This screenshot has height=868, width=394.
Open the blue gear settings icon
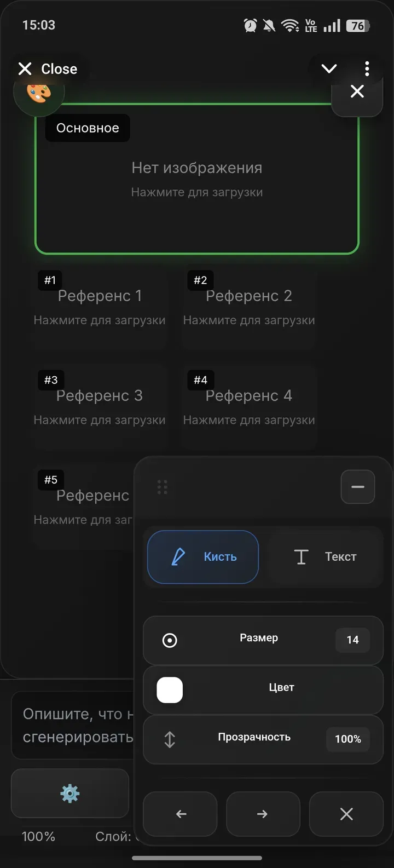tap(69, 794)
